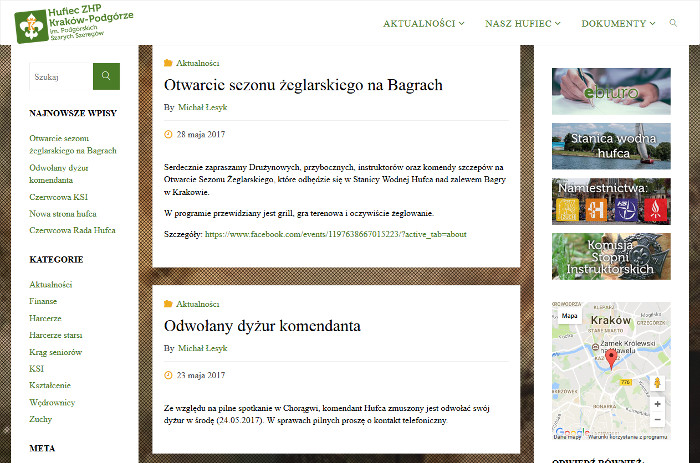This screenshot has height=463, width=700.
Task: Click the yellow namiestnictwo icon
Action: [567, 210]
